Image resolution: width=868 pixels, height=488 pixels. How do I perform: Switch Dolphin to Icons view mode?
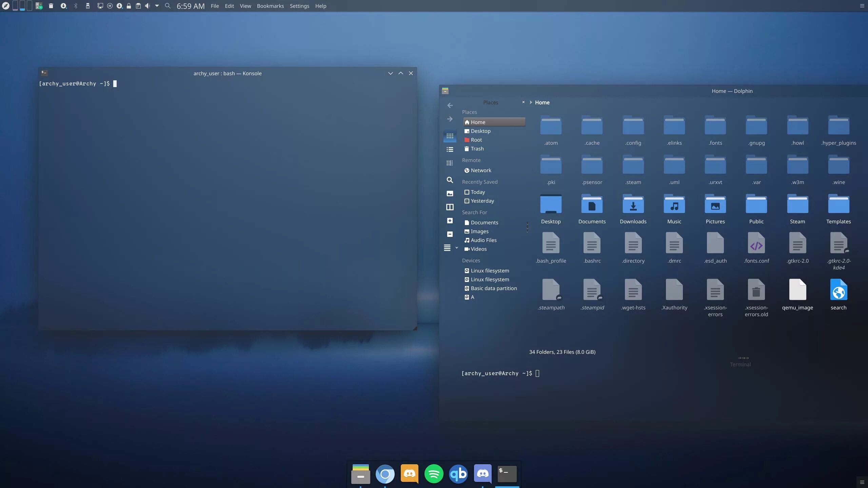coord(450,136)
